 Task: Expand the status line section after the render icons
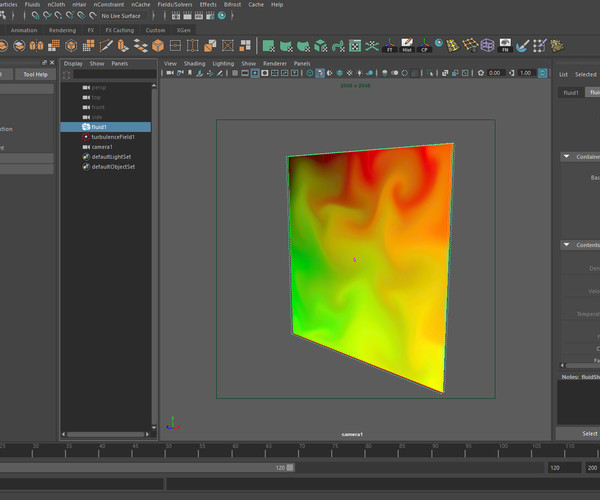232,16
